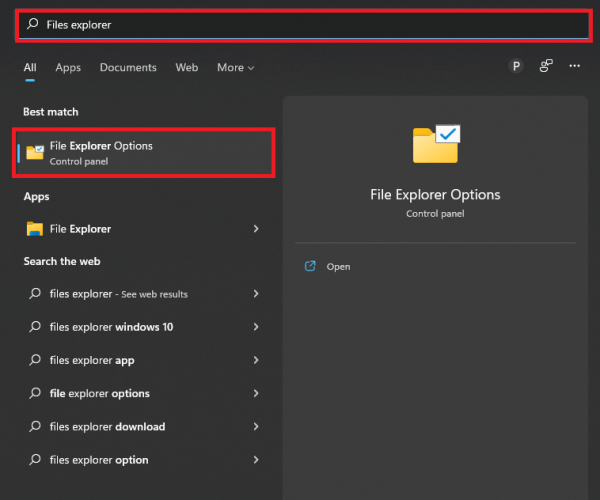
Task: Expand arrow for 'file explorer options' suggestion
Action: click(256, 393)
